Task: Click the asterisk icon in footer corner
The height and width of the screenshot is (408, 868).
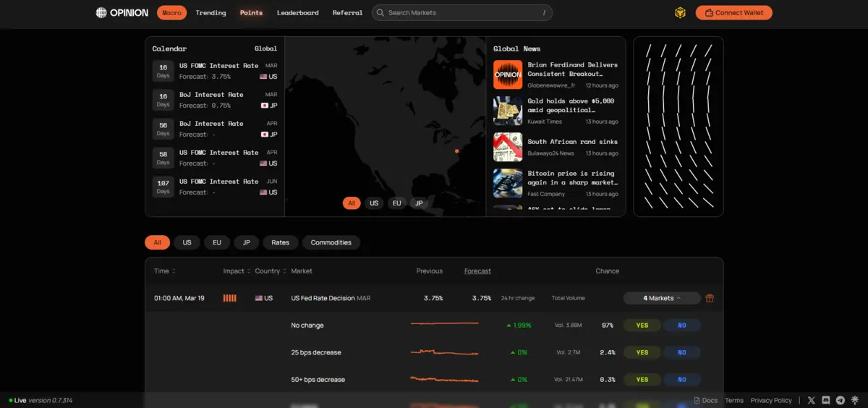Action: [854, 400]
